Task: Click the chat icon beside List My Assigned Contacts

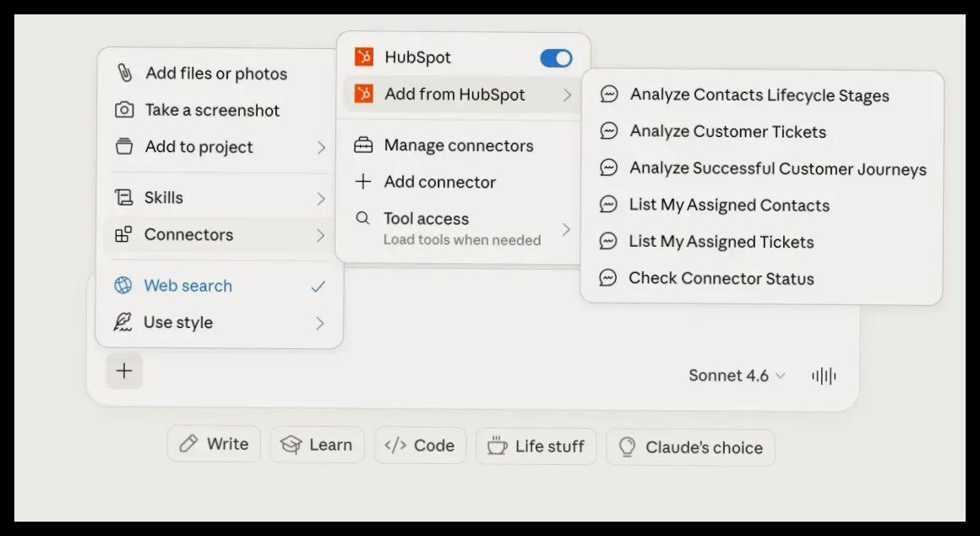Action: coord(608,205)
